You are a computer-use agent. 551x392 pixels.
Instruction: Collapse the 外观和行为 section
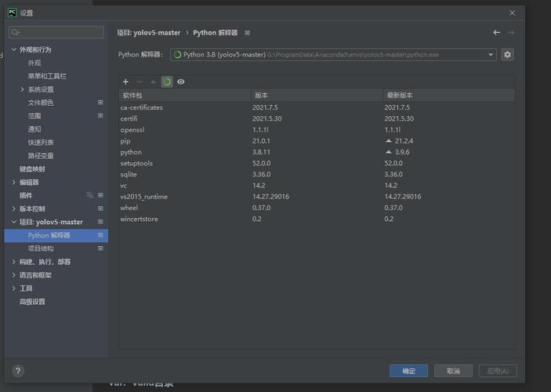14,49
